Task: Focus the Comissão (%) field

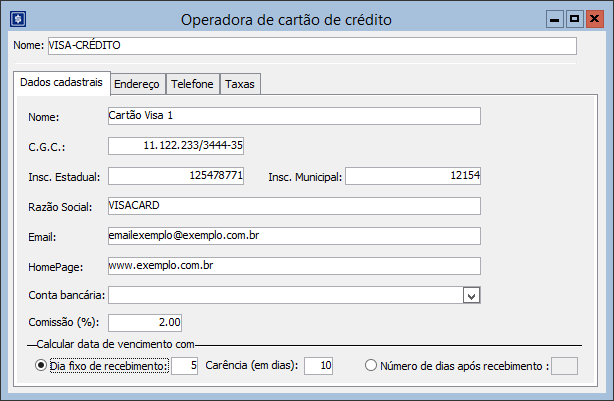Action: click(x=144, y=323)
